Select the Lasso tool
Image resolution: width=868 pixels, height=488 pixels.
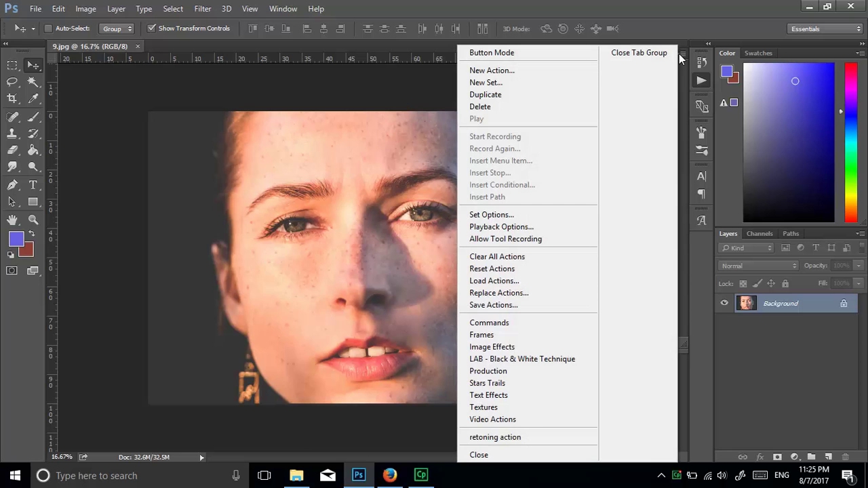12,82
